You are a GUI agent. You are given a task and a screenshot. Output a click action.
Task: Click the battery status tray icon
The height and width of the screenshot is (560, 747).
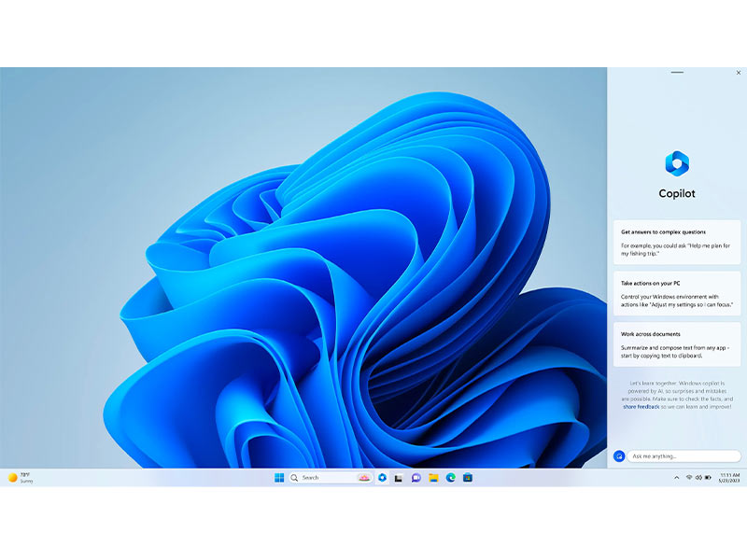(708, 478)
